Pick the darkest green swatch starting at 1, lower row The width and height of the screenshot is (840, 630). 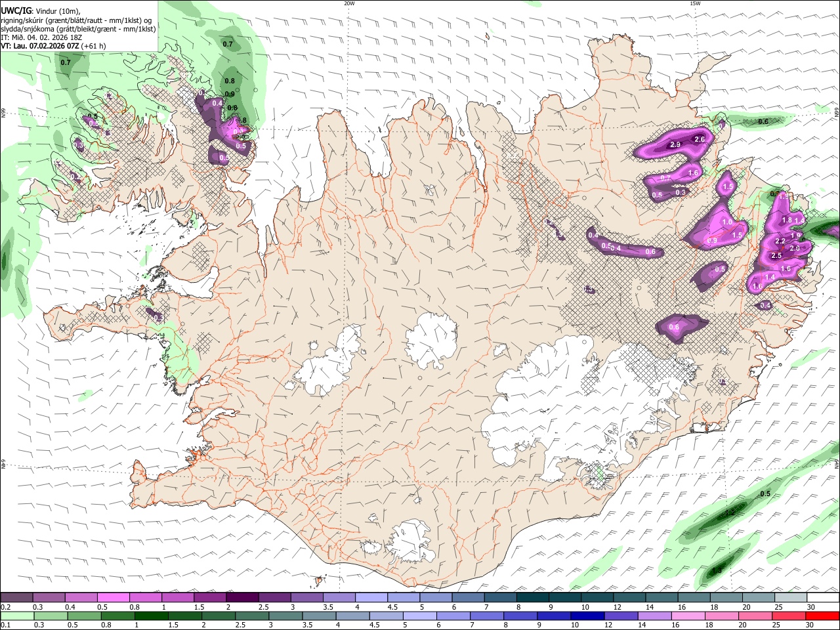152,616
